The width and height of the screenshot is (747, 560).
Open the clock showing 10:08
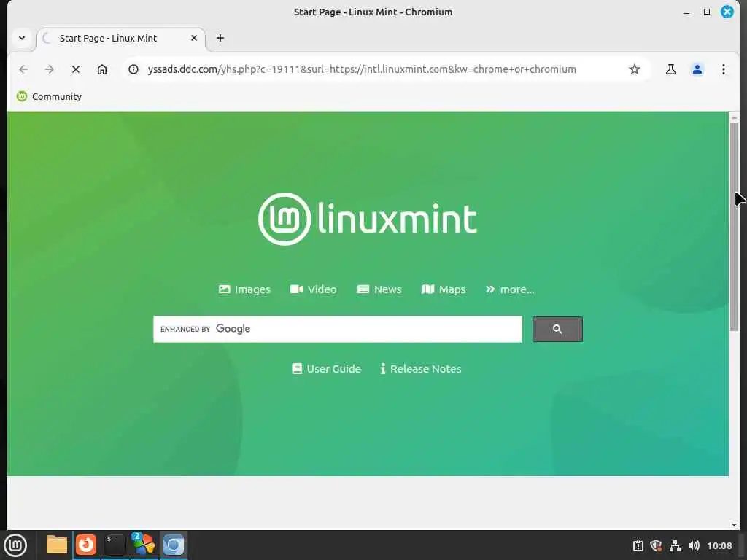point(719,545)
